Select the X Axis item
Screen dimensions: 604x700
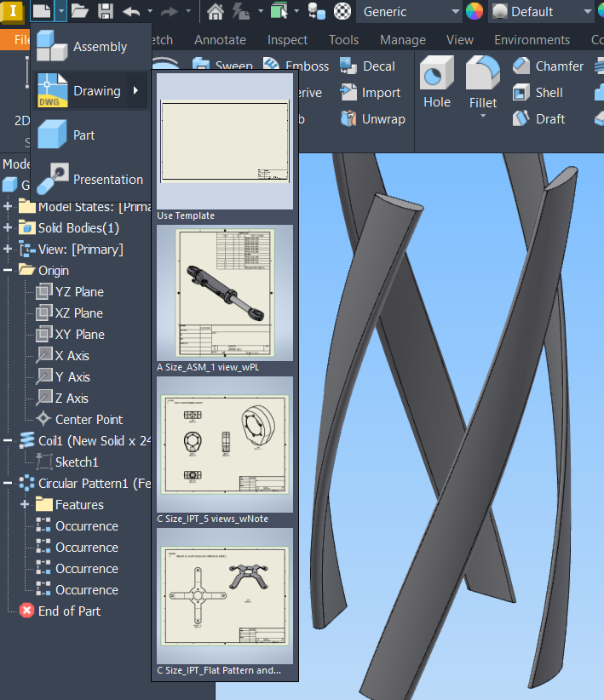63,355
